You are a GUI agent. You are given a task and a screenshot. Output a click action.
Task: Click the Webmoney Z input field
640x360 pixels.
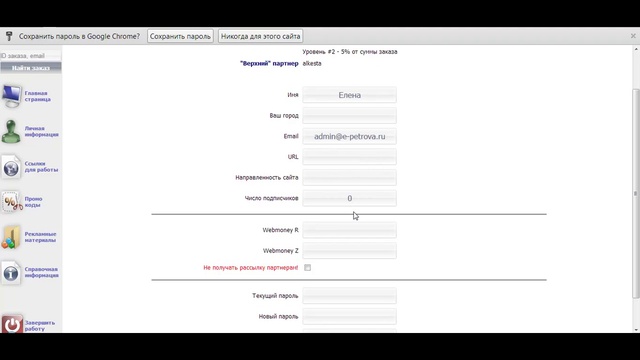[349, 251]
